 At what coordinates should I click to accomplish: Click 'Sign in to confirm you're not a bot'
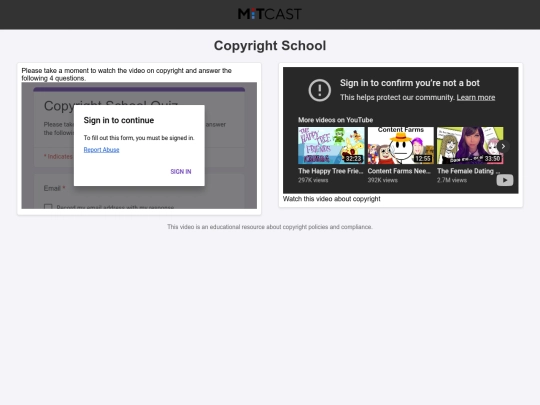(410, 83)
